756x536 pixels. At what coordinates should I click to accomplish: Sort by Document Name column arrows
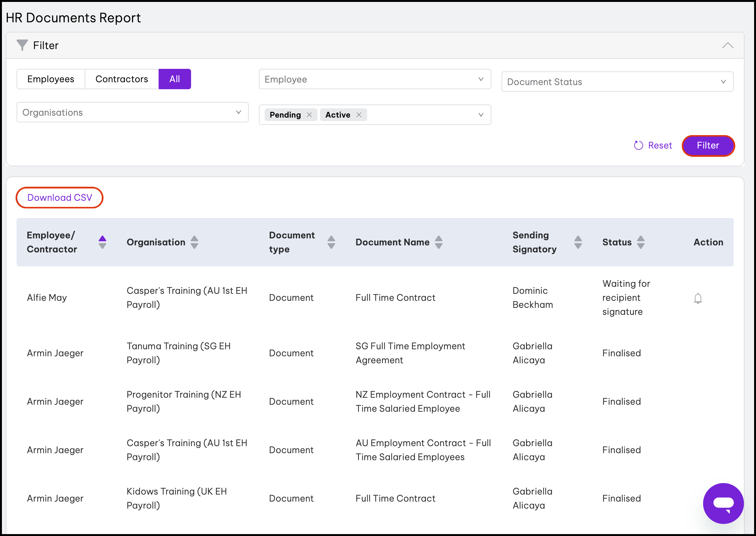(x=439, y=242)
